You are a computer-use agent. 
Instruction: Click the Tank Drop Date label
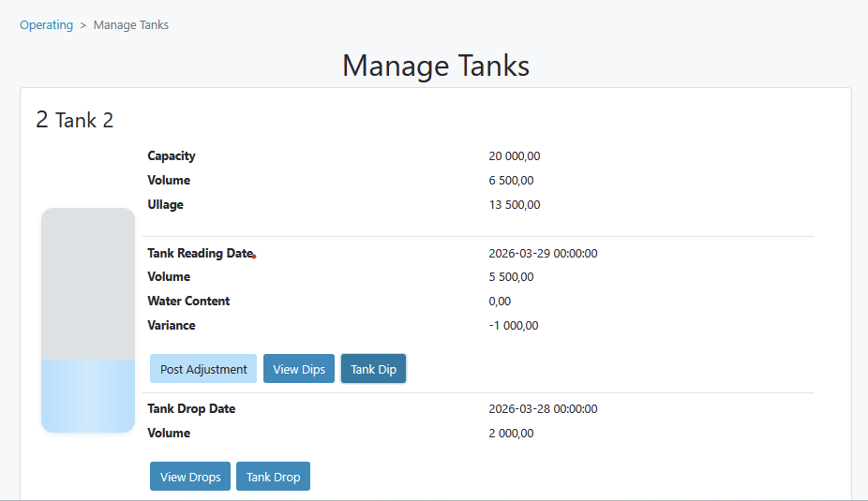click(x=191, y=409)
